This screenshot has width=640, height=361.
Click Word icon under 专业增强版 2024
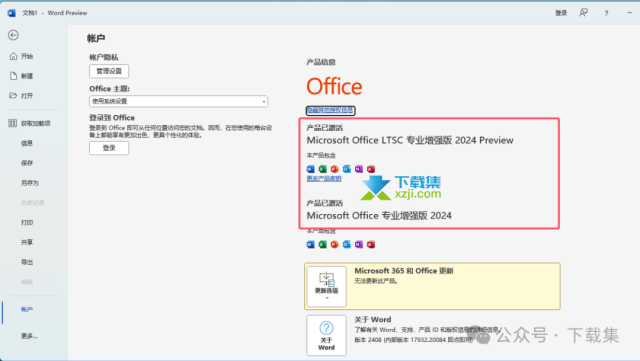tap(311, 245)
